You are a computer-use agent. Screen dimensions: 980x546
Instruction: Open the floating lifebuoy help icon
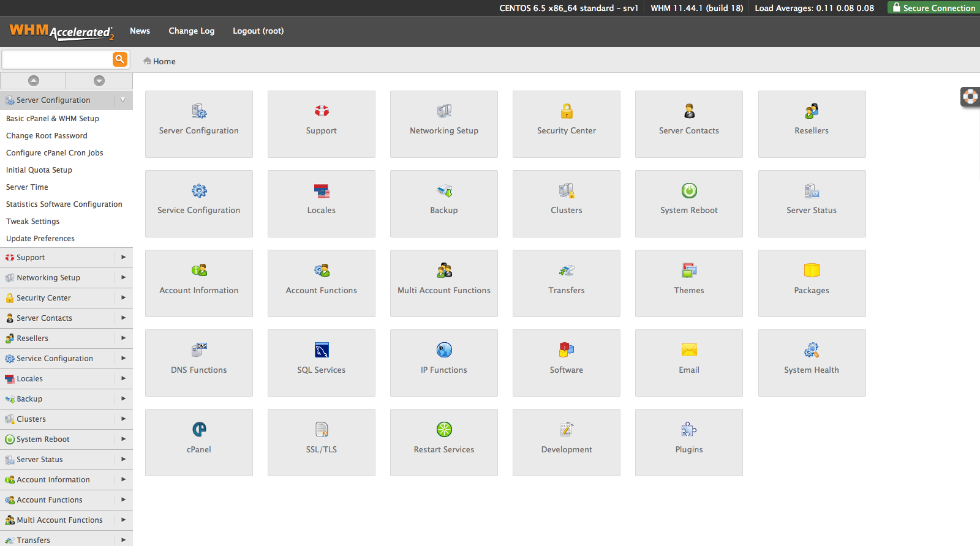click(x=970, y=97)
